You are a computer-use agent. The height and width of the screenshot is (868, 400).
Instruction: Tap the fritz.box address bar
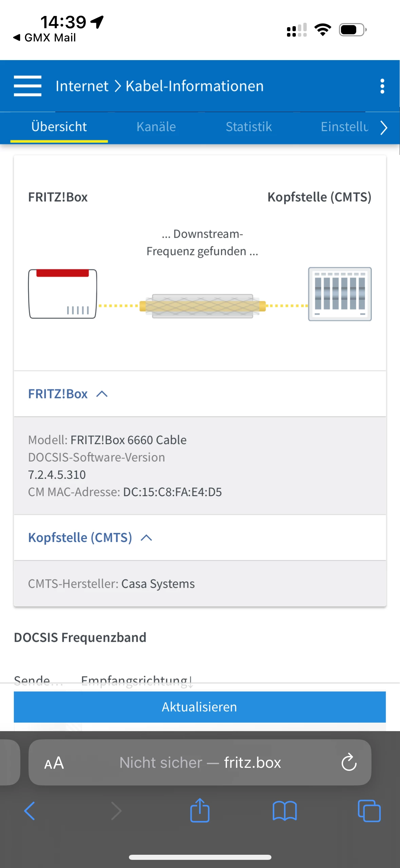[200, 763]
